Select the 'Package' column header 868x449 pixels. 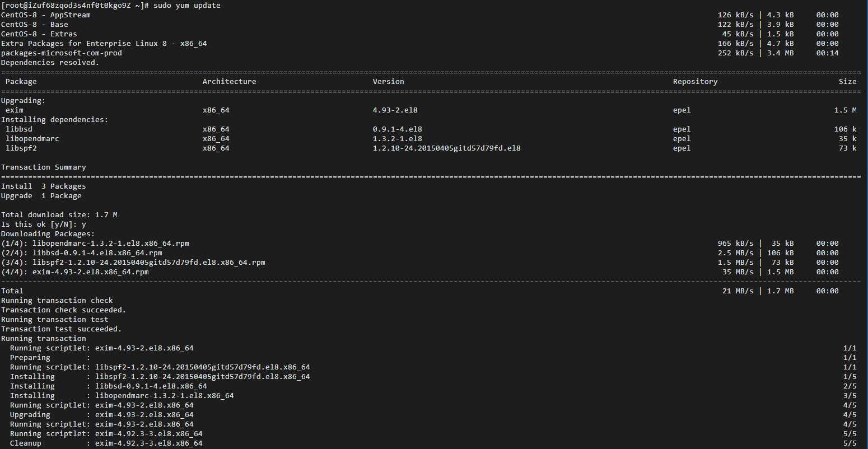click(21, 82)
